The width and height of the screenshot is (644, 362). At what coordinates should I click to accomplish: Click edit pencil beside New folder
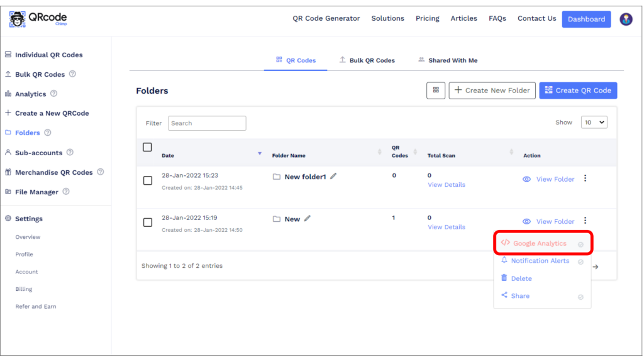point(307,218)
